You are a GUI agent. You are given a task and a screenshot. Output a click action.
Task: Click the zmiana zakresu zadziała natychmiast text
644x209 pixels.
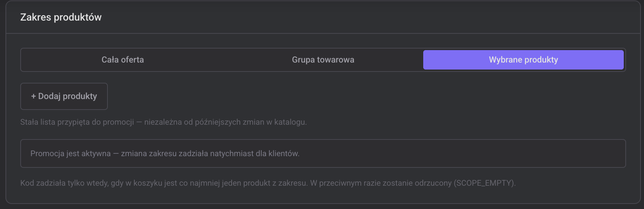click(x=187, y=153)
